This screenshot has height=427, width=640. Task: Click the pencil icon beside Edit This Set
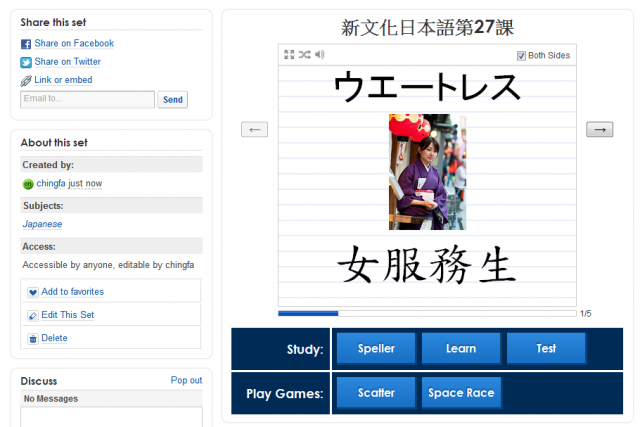[33, 316]
